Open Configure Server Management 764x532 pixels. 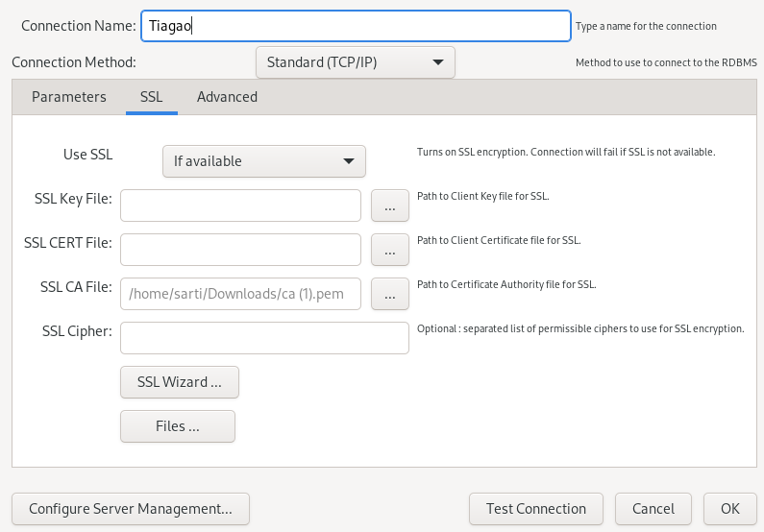pos(131,509)
